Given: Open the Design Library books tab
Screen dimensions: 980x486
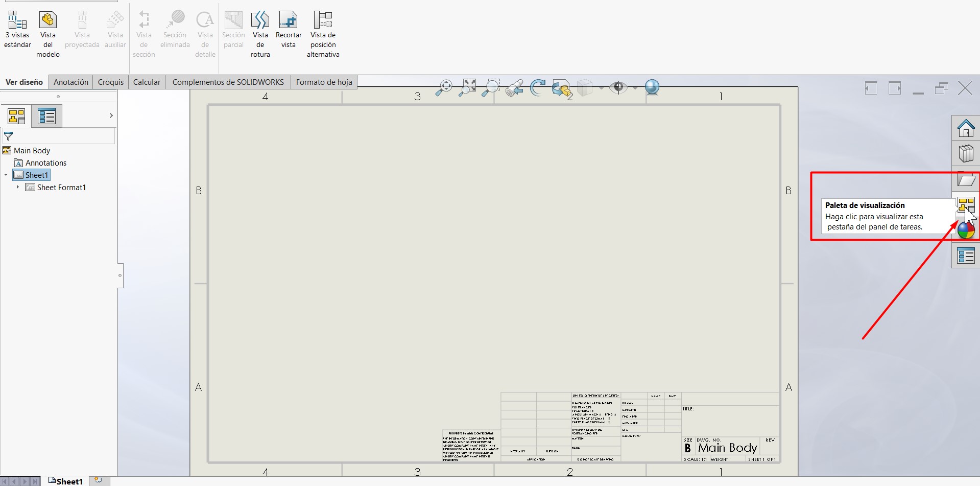Looking at the screenshot, I should (x=966, y=153).
